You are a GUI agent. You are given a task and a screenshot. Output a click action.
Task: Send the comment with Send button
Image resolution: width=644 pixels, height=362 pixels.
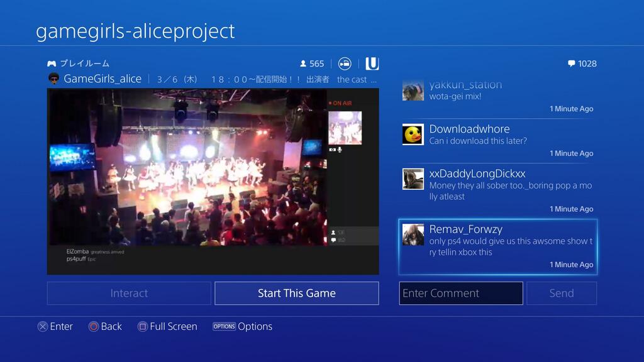561,293
